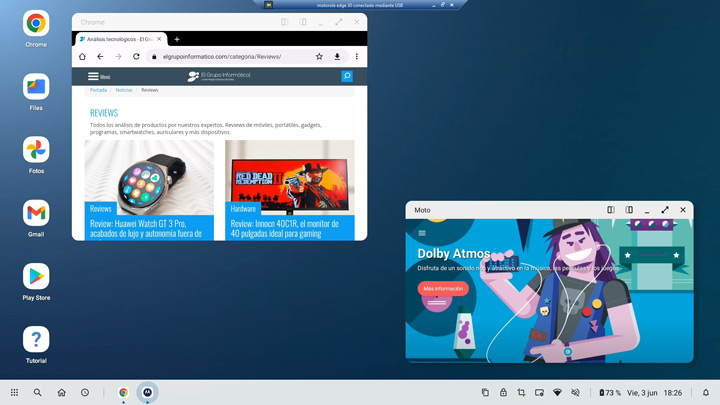
Task: Open the app drawer grid icon
Action: 14,393
